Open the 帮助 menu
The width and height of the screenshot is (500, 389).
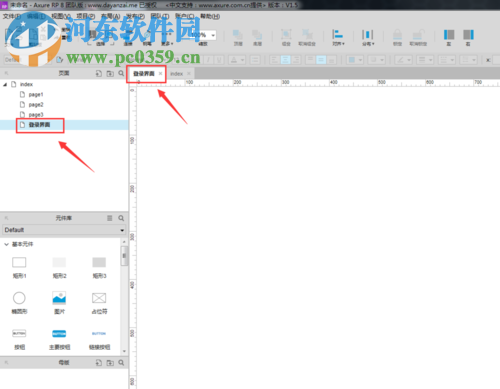point(210,16)
